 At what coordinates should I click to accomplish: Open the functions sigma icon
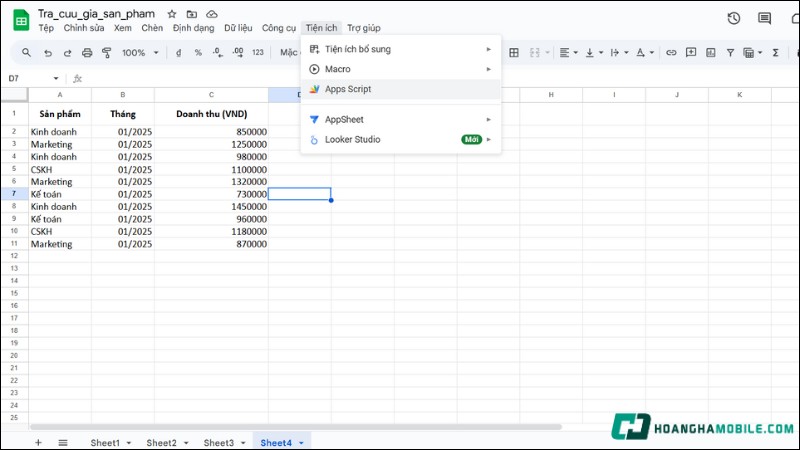click(x=776, y=53)
